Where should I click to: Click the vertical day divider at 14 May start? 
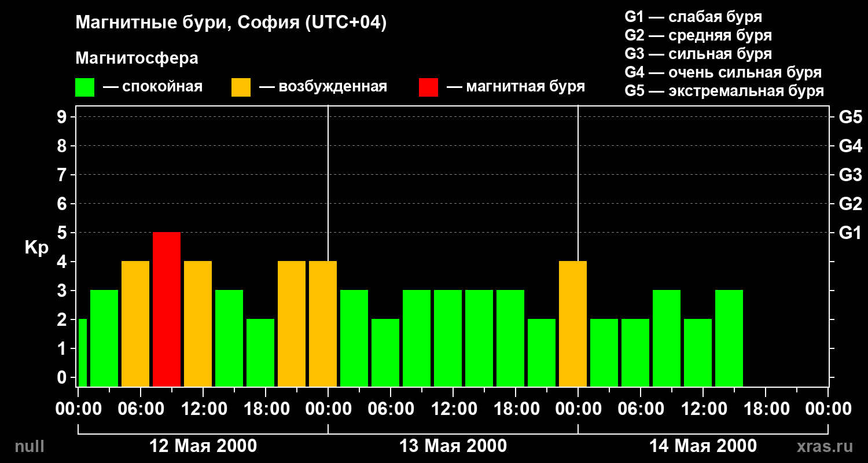pos(578,183)
